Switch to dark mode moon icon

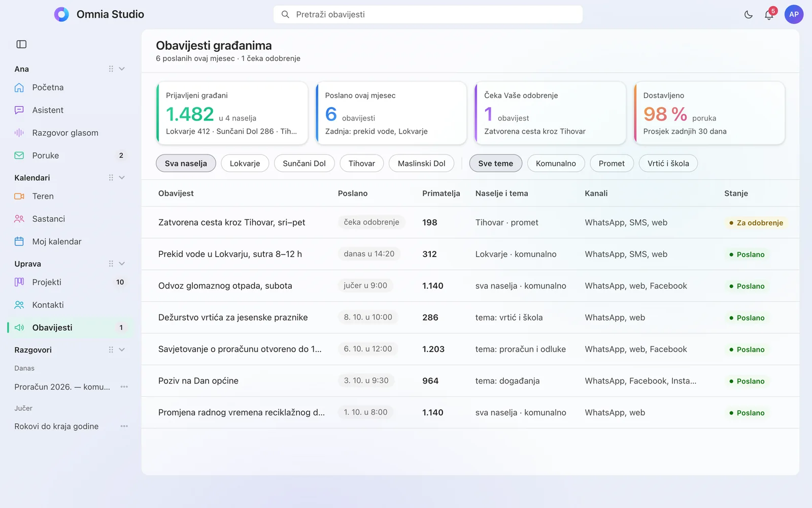click(748, 15)
